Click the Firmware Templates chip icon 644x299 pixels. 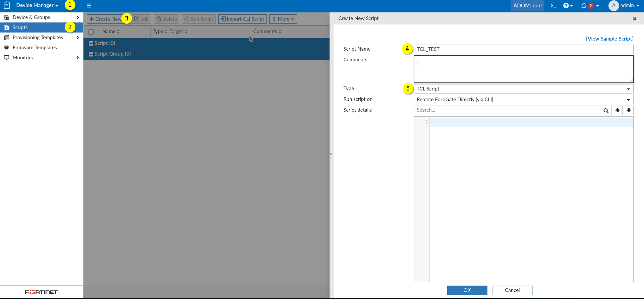tap(6, 48)
